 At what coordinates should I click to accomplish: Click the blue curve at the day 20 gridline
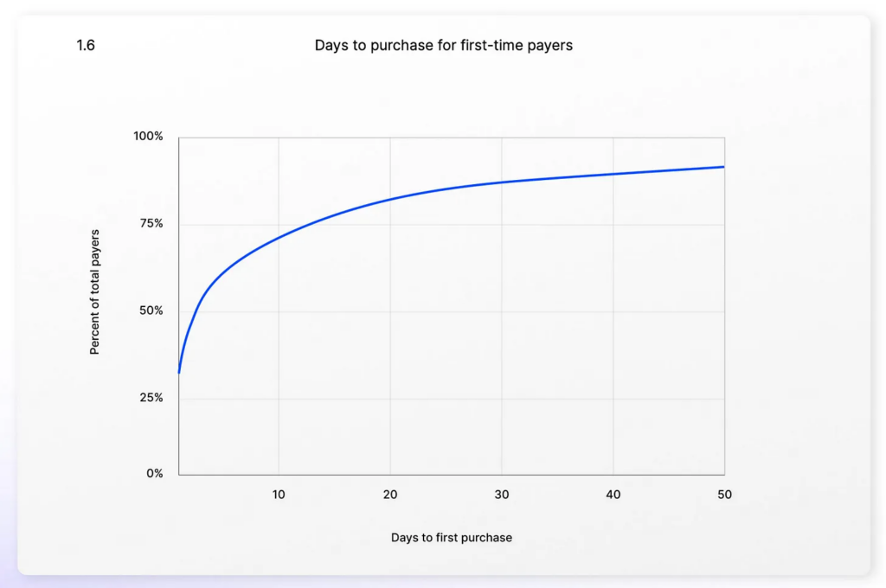[390, 199]
